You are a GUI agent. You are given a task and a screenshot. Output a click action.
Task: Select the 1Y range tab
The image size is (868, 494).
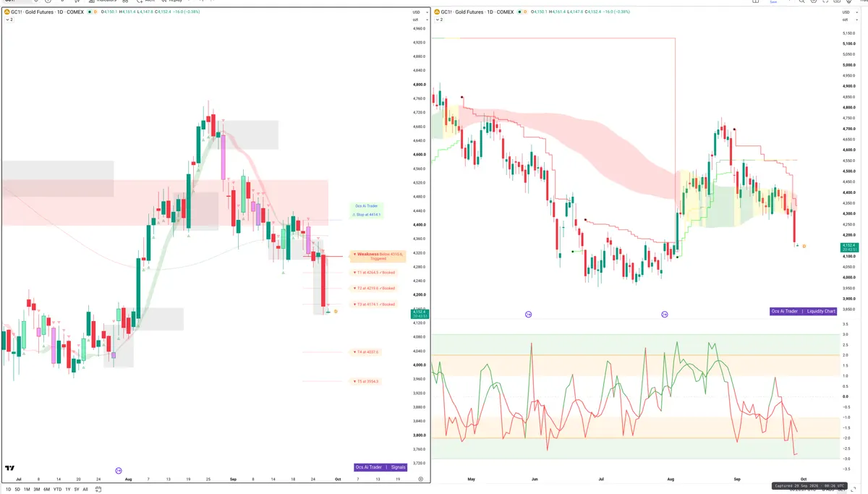[x=67, y=490]
